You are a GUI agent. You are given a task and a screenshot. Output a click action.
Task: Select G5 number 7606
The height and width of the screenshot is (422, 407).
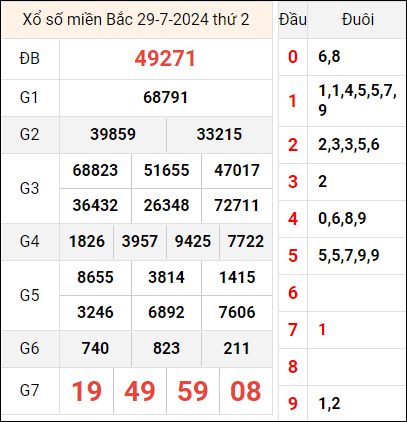[x=237, y=312]
